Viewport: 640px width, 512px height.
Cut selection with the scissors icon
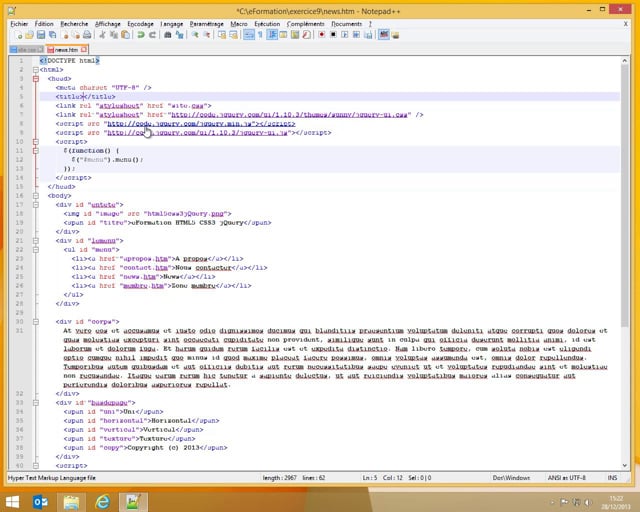coord(102,35)
